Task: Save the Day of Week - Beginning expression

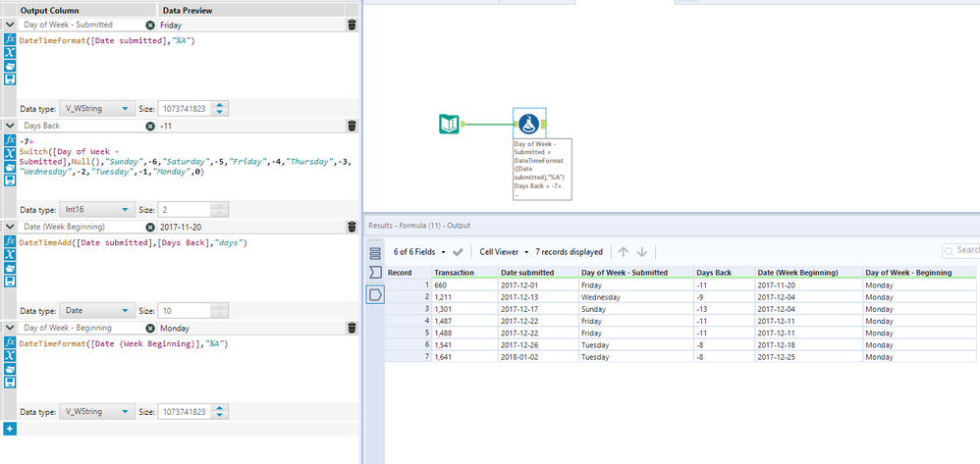Action: tap(10, 383)
